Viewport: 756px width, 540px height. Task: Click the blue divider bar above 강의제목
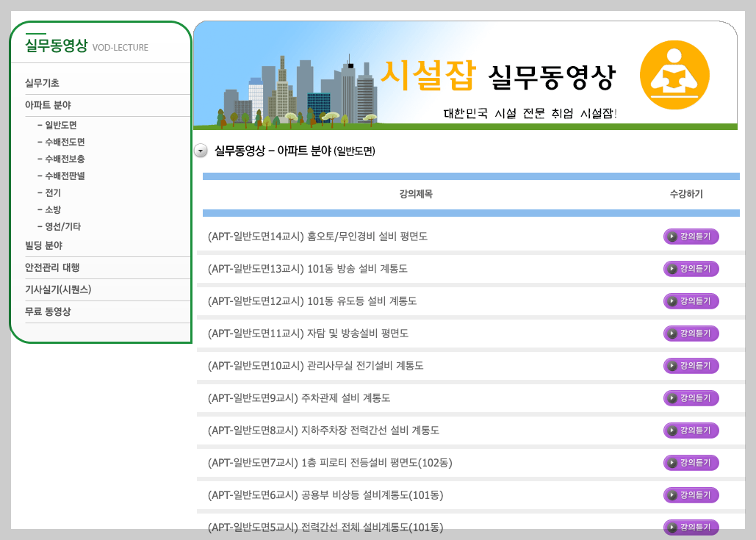coord(470,176)
